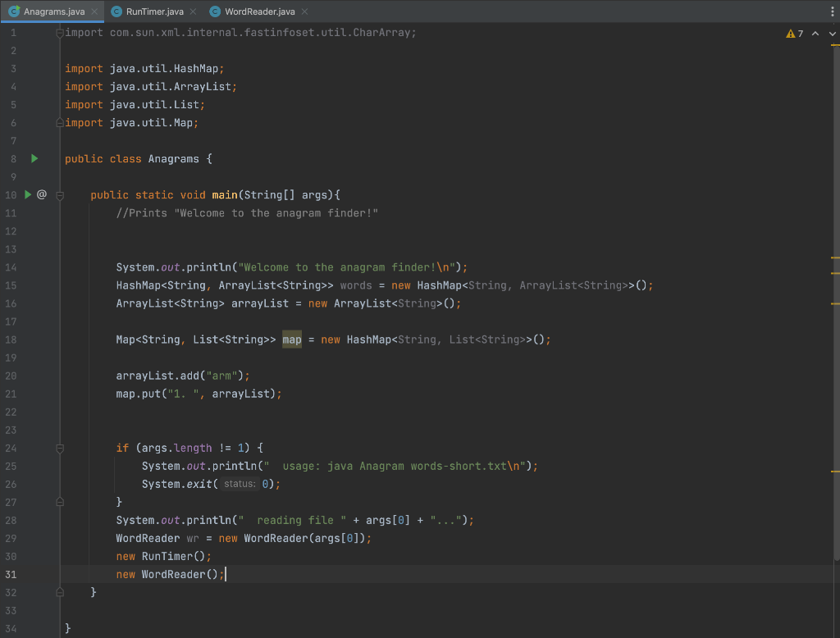Image resolution: width=840 pixels, height=638 pixels.
Task: Select the highlighted map variable in the editor
Action: coord(291,339)
